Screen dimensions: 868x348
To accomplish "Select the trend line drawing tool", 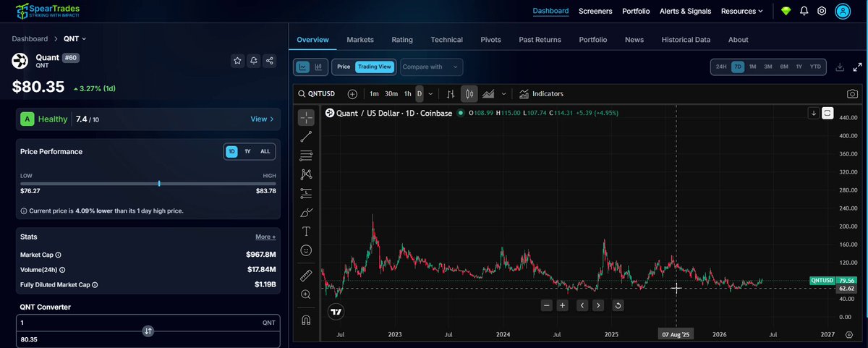I will click(x=306, y=136).
